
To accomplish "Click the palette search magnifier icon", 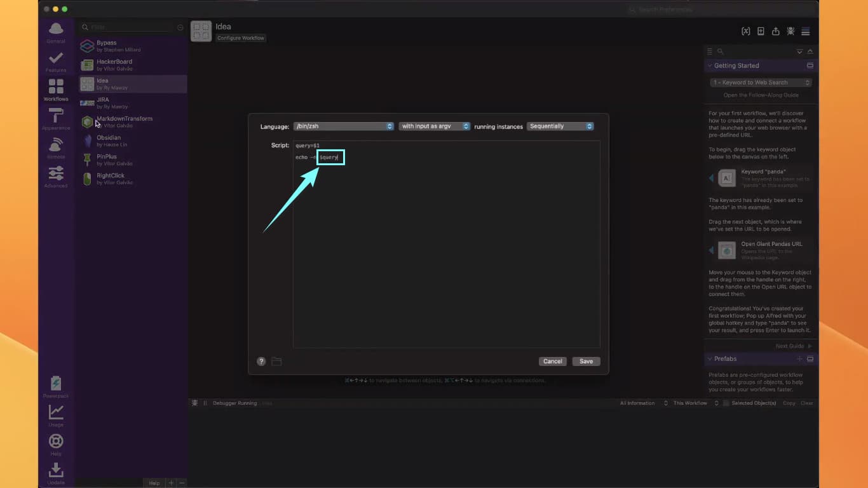I will tap(720, 51).
